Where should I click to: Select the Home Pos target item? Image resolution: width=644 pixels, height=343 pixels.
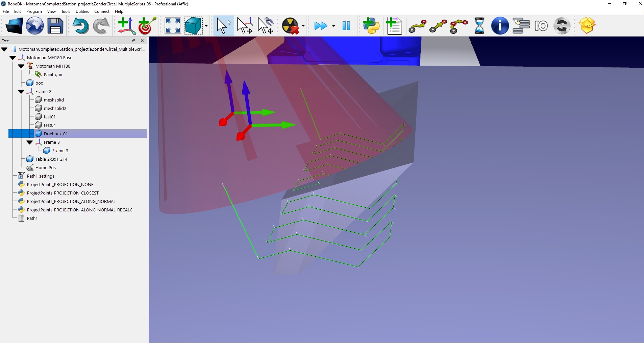pos(45,167)
